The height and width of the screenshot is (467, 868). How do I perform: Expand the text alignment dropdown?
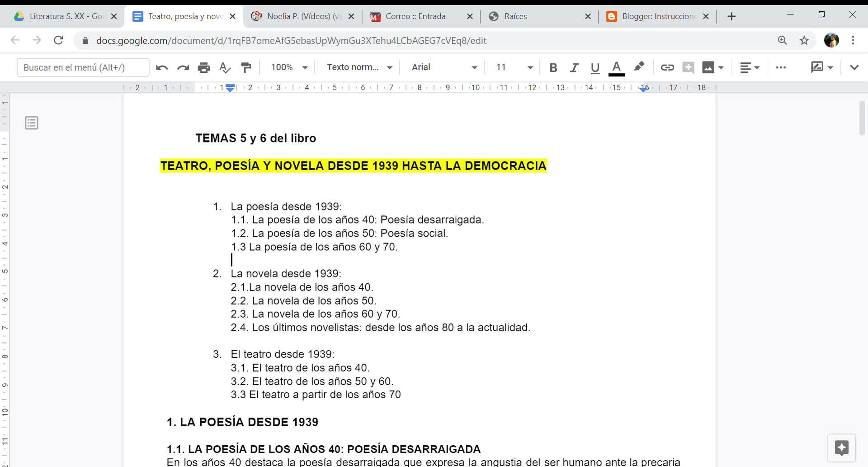coord(749,67)
